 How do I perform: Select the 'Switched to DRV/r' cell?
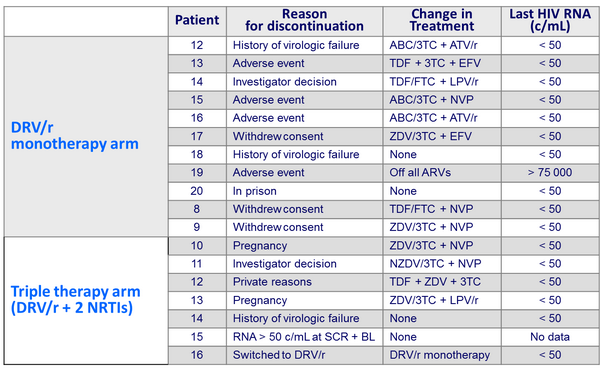pyautogui.click(x=279, y=355)
